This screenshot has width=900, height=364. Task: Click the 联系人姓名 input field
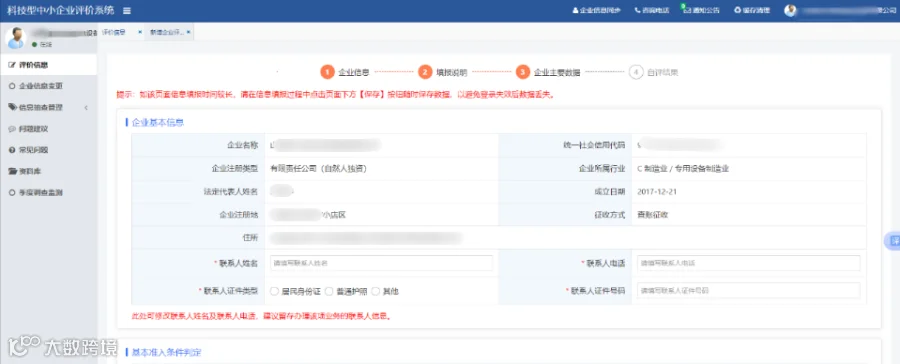pos(381,263)
